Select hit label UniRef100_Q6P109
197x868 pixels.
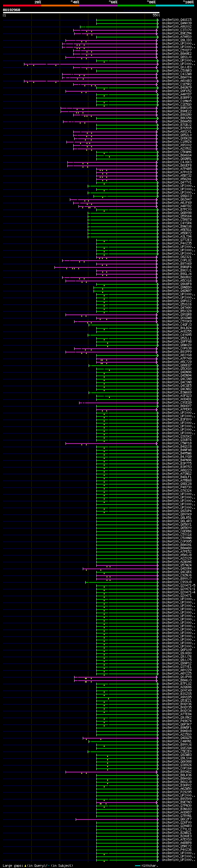click(176, 650)
